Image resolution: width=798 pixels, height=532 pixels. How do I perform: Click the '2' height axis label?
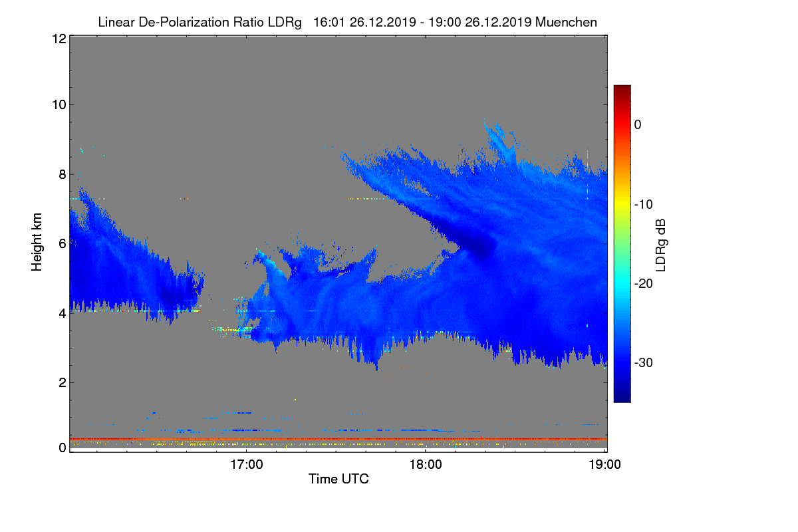(x=62, y=382)
